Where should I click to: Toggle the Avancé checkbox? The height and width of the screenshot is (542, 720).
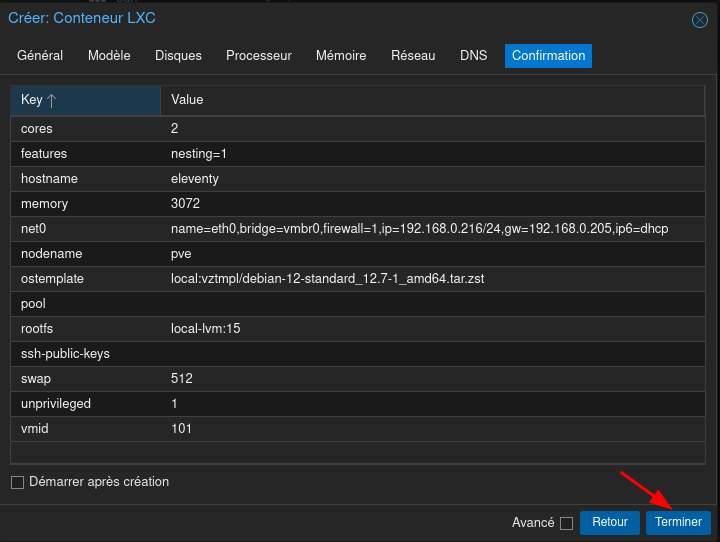(x=566, y=523)
